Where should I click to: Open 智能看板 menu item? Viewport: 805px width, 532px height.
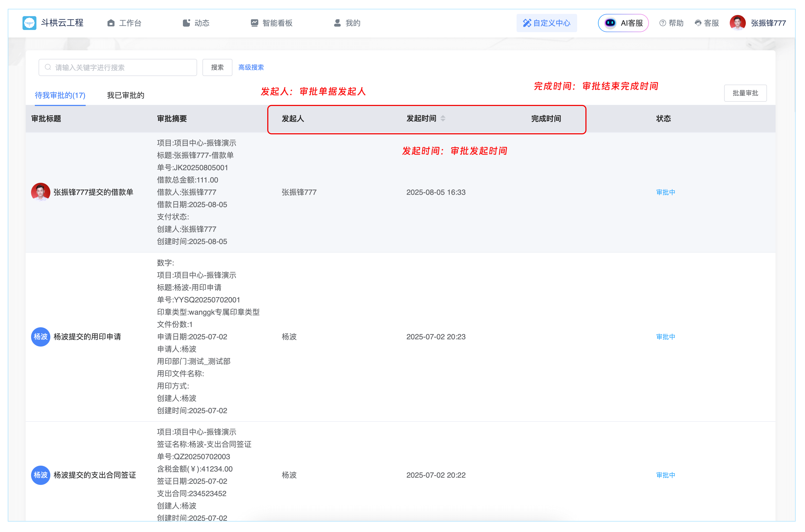271,23
